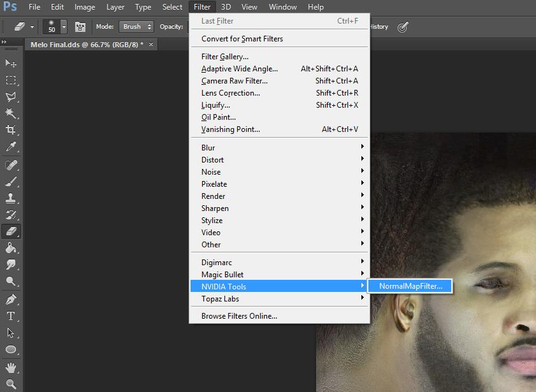Open the View menu
536x392 pixels.
(x=249, y=7)
